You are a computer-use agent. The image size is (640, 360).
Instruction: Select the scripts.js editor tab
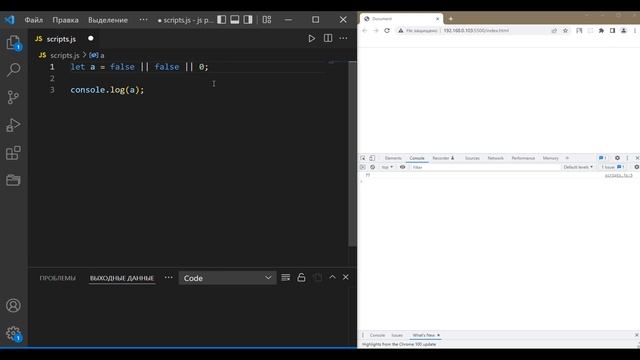coord(64,39)
